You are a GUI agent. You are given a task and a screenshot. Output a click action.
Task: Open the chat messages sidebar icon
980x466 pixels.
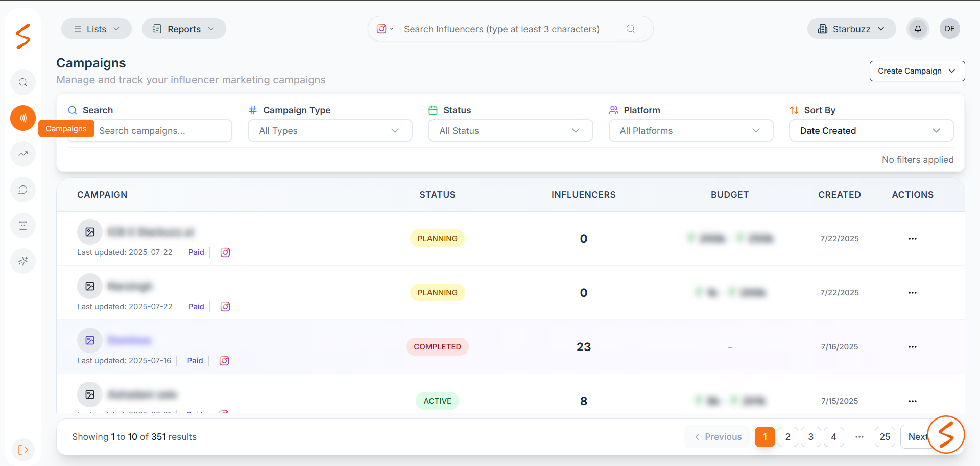[23, 190]
